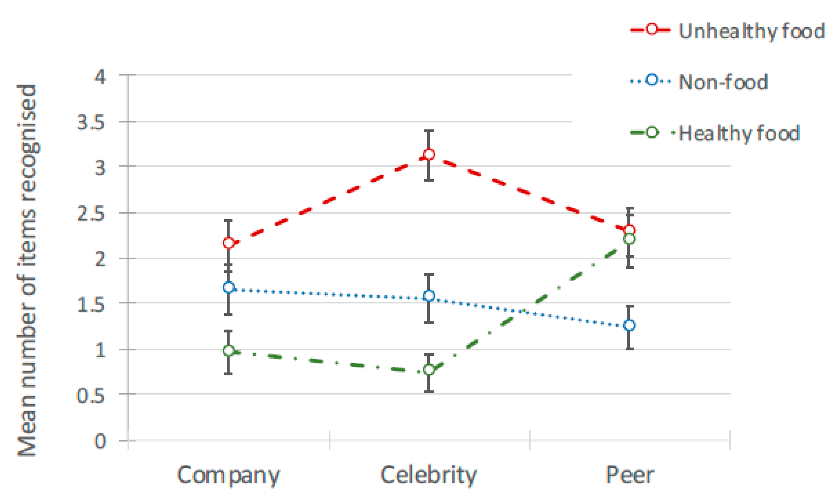Click the "Healthy food" legend text
The height and width of the screenshot is (504, 838).
(739, 134)
